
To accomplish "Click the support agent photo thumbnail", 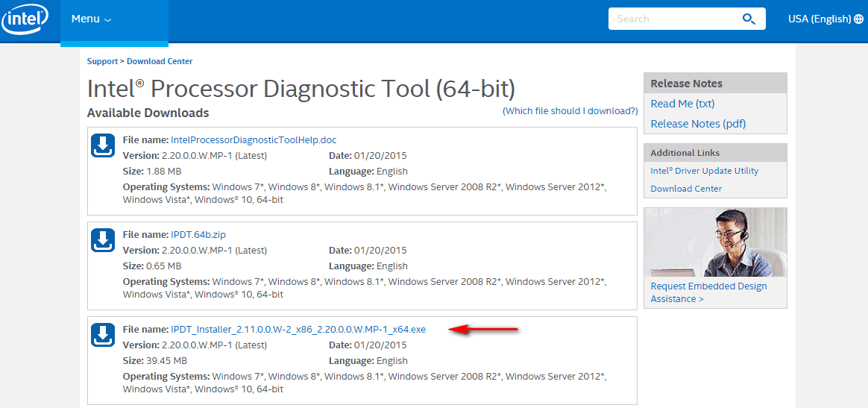I will pyautogui.click(x=715, y=242).
